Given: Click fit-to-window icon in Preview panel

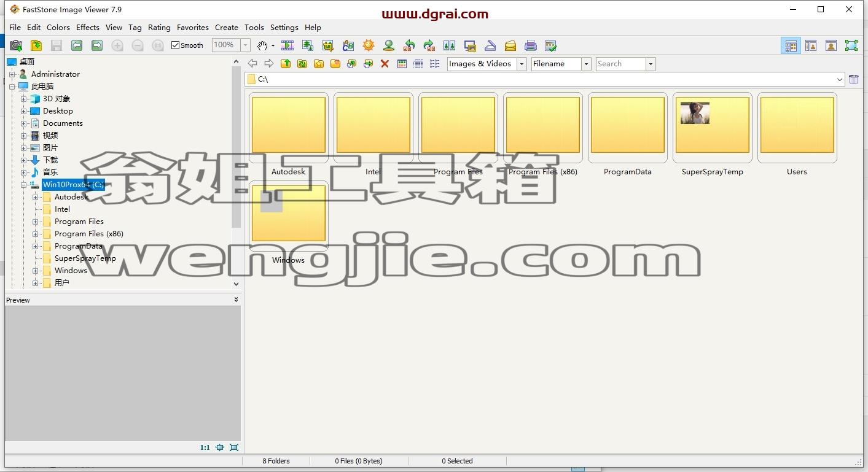Looking at the screenshot, I should [220, 447].
